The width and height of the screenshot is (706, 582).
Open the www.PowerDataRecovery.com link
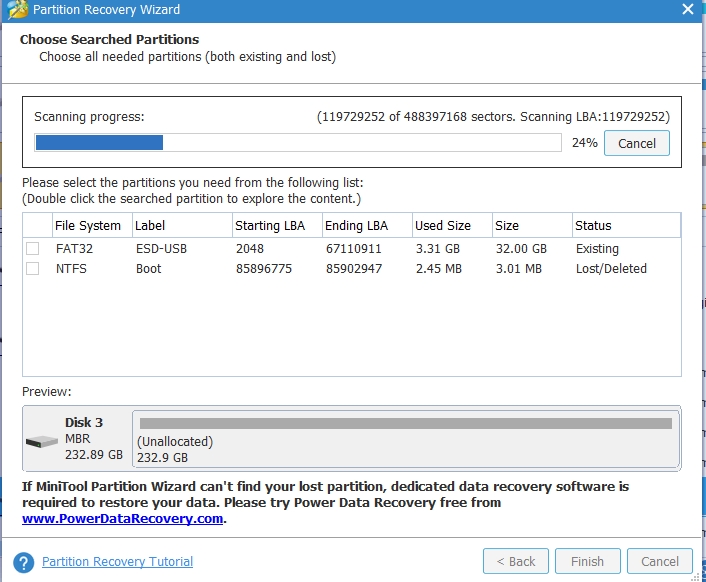pos(122,519)
